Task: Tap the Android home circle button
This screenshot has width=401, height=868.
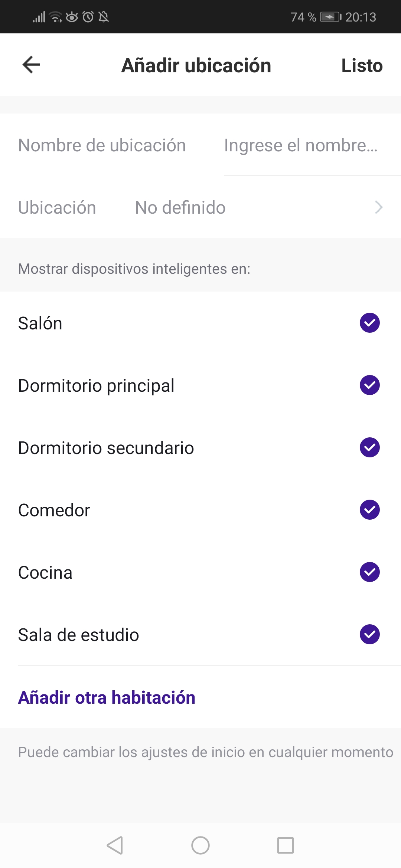Action: pos(200,845)
